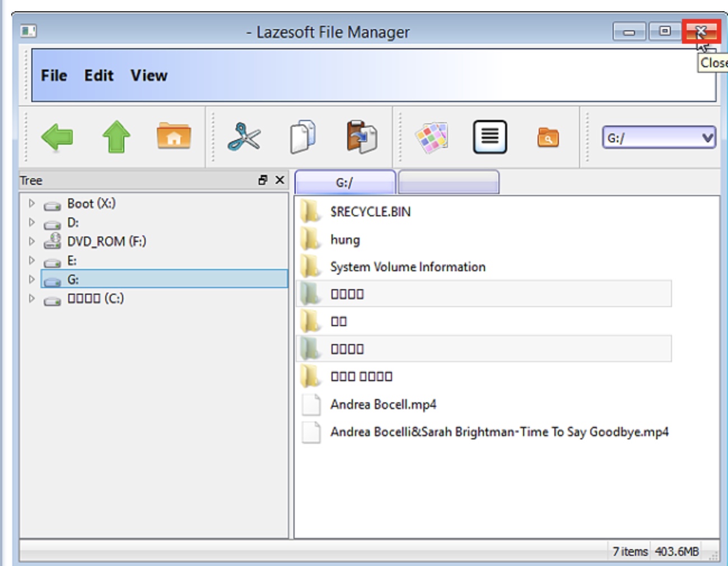Switch to the G:/ tab
The height and width of the screenshot is (566, 728).
[345, 182]
